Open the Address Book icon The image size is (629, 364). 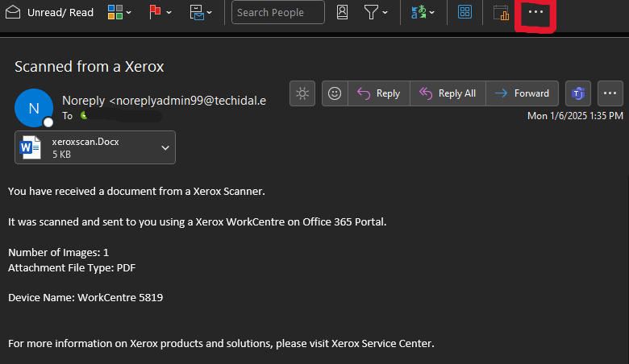(x=342, y=12)
